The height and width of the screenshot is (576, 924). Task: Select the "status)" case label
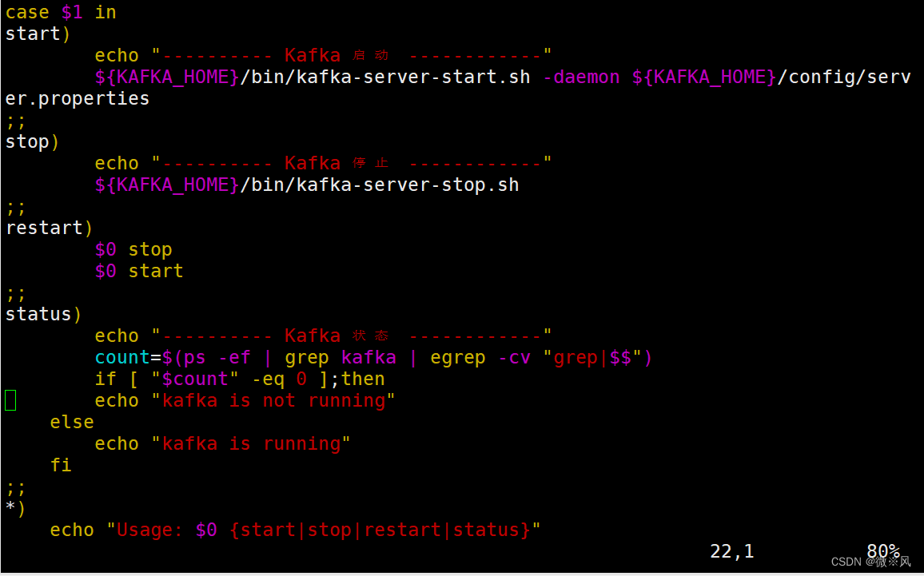click(x=44, y=314)
